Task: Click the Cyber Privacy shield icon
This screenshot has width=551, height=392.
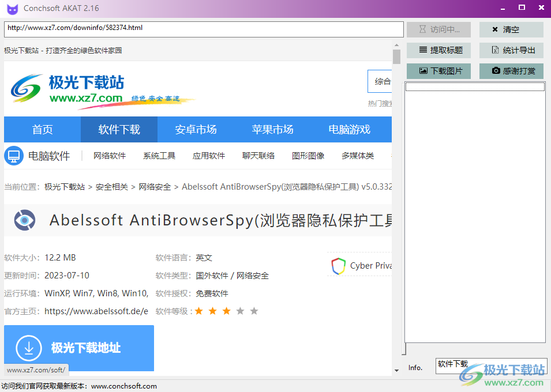Action: pos(338,266)
